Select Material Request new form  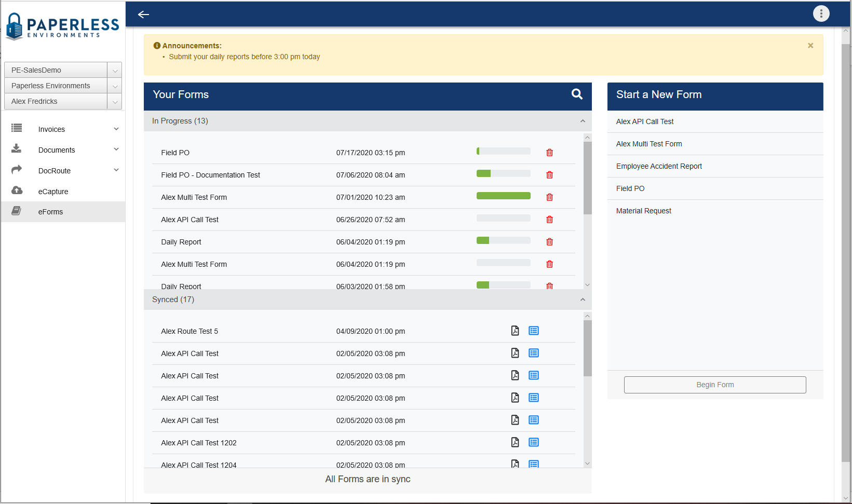click(715, 211)
